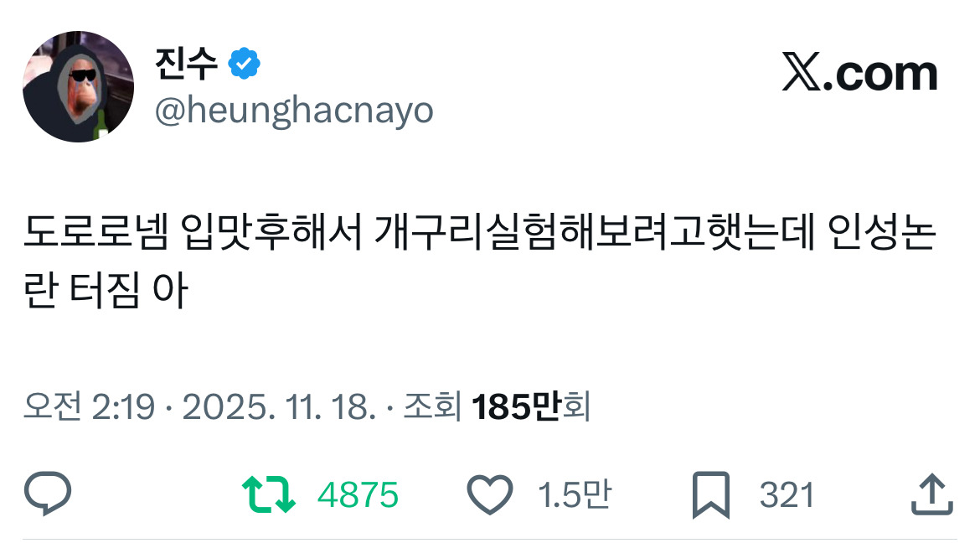Viewport: 980px width, 543px height.
Task: View the 4875 retweet count
Action: [x=358, y=495]
